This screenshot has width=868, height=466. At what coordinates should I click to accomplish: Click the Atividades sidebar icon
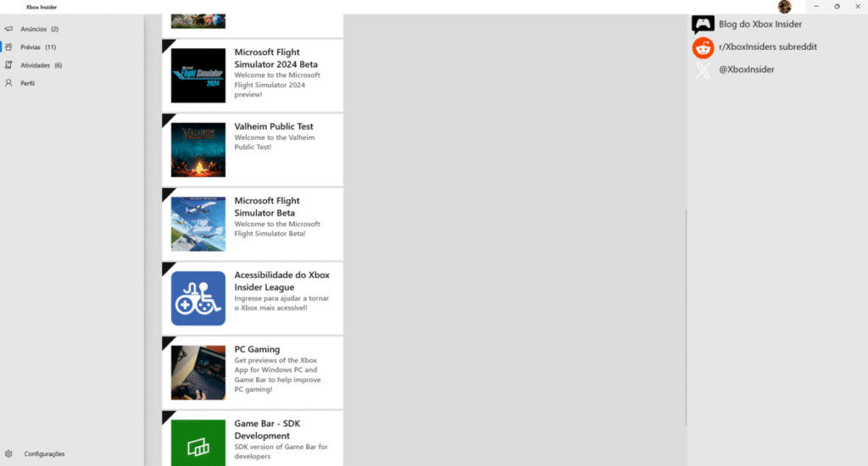pos(8,65)
